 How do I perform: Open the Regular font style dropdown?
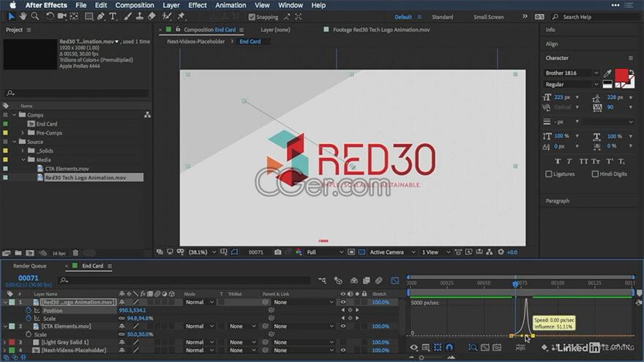coord(572,84)
